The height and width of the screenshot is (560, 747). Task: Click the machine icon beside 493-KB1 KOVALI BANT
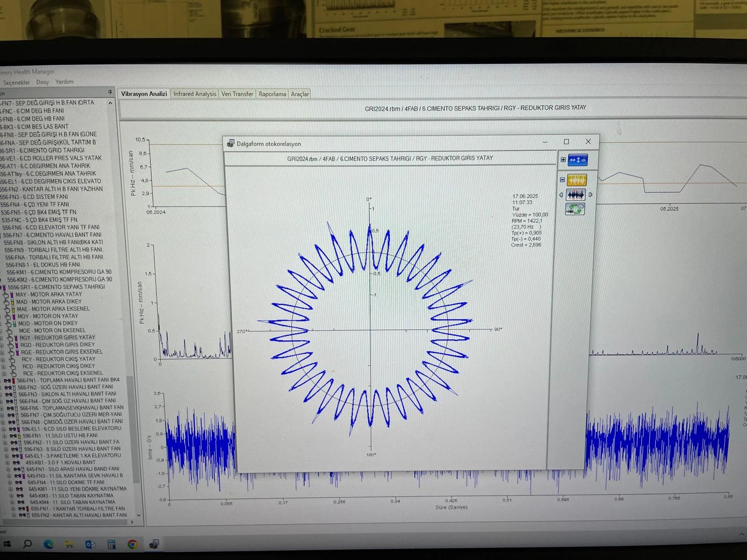click(x=16, y=462)
